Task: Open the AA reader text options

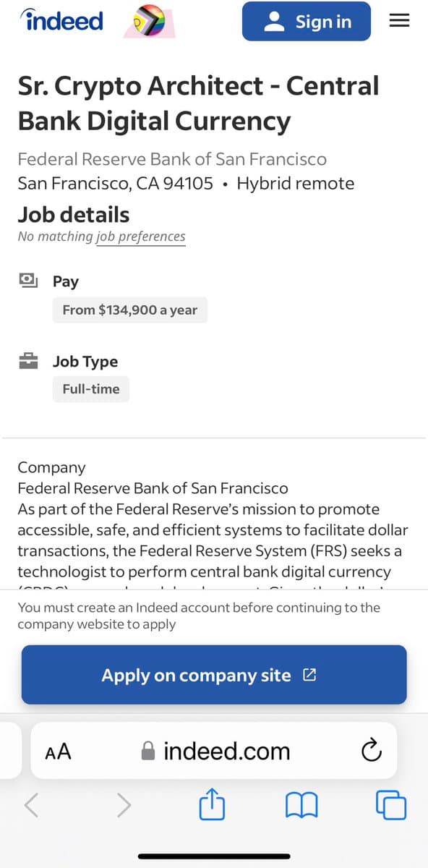Action: tap(58, 752)
